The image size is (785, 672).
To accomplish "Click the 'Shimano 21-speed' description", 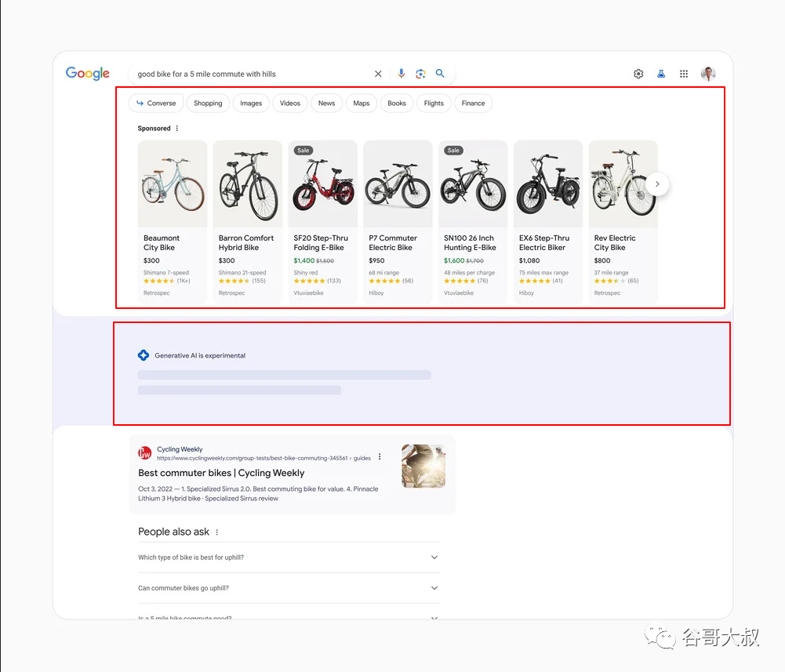I will pyautogui.click(x=242, y=273).
